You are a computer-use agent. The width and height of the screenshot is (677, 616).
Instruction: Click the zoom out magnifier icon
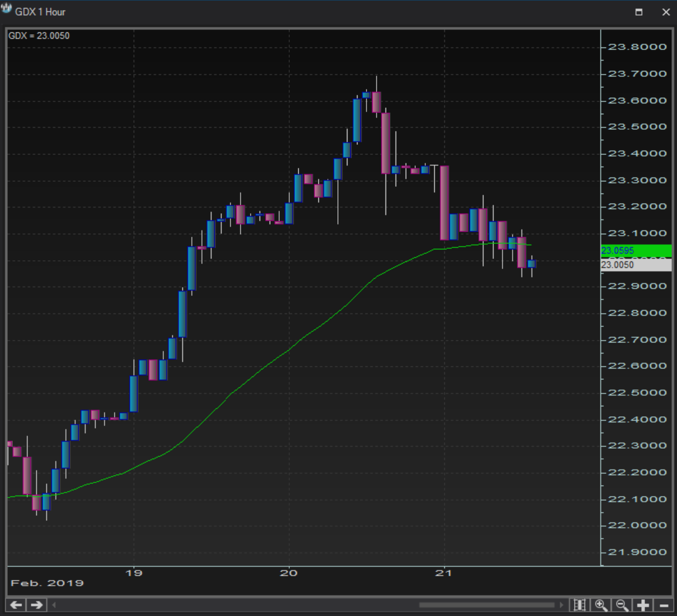622,605
